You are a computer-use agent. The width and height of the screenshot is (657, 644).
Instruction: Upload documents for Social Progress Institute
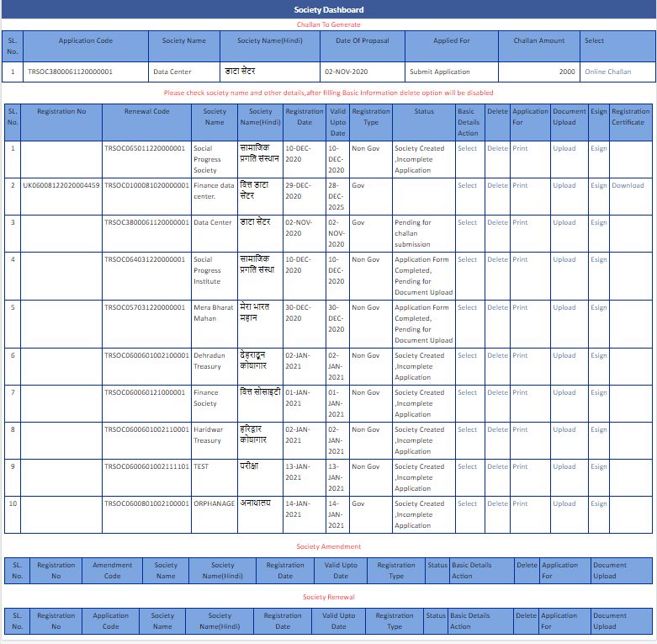[564, 259]
